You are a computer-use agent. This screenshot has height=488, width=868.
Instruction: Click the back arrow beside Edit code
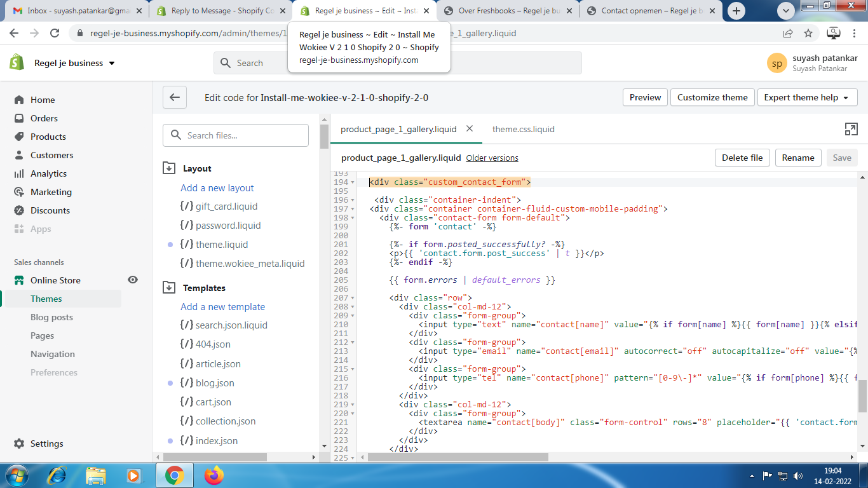coord(174,98)
